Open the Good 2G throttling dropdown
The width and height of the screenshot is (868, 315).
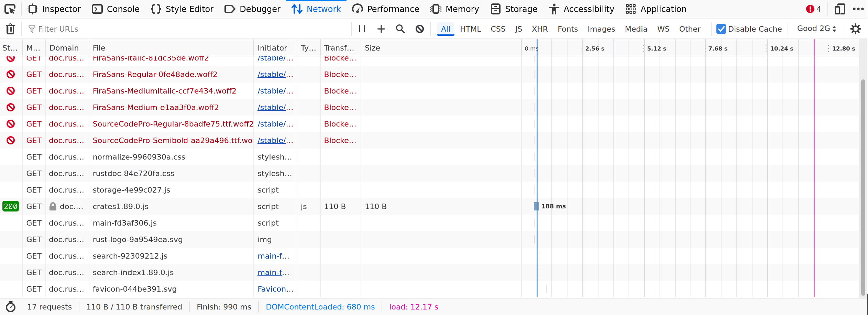coord(816,29)
